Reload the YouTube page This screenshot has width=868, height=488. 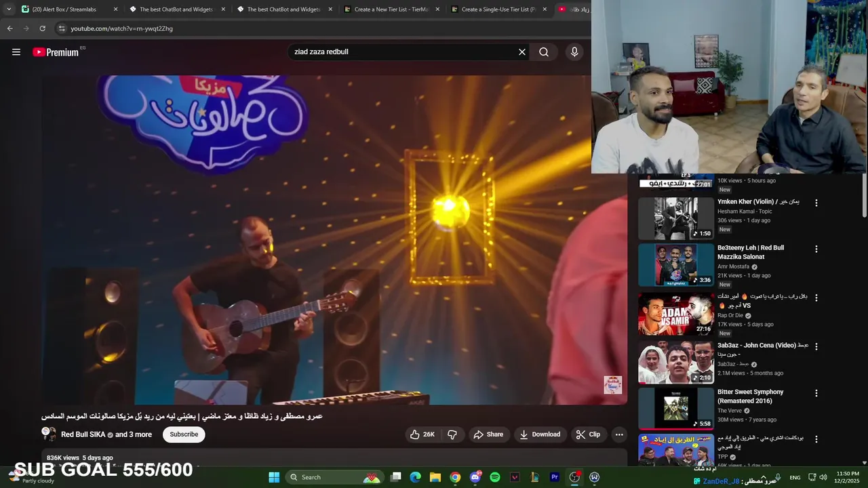[42, 28]
